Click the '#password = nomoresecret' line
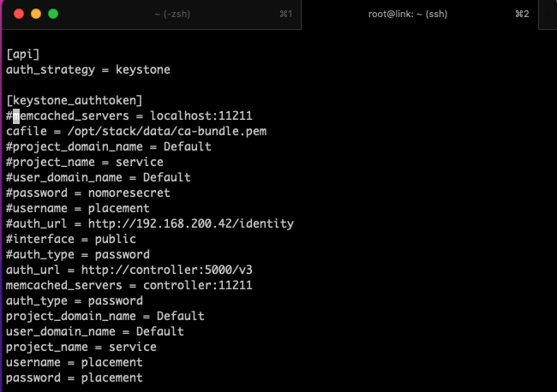Image resolution: width=557 pixels, height=392 pixels. pyautogui.click(x=88, y=193)
